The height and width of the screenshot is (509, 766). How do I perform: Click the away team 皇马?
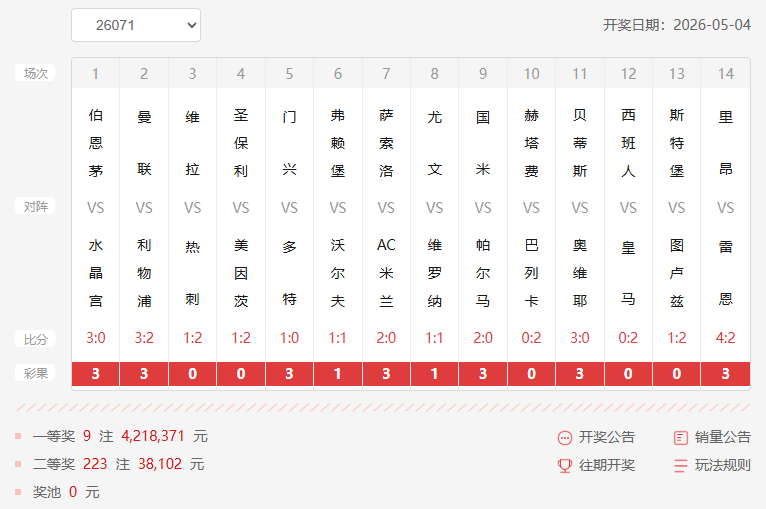click(628, 273)
